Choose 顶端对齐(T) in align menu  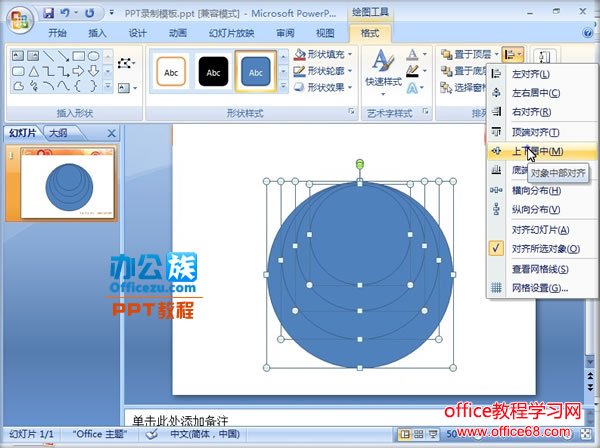pyautogui.click(x=542, y=132)
